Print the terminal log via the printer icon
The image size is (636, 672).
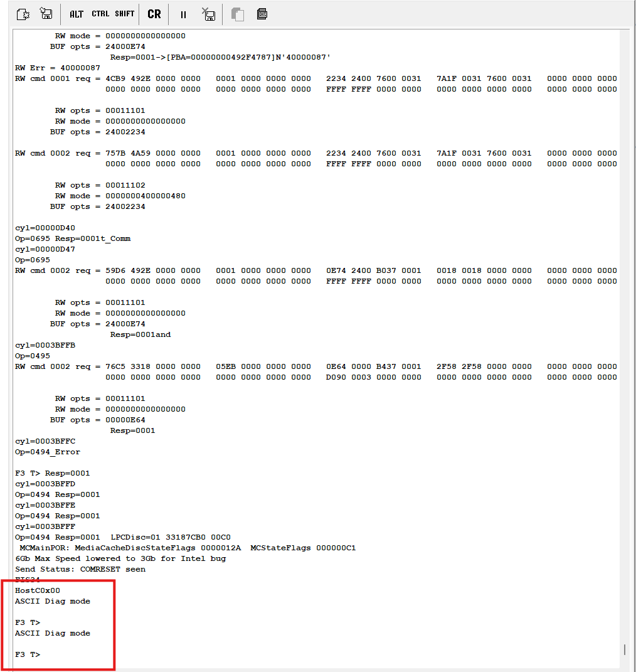click(261, 14)
